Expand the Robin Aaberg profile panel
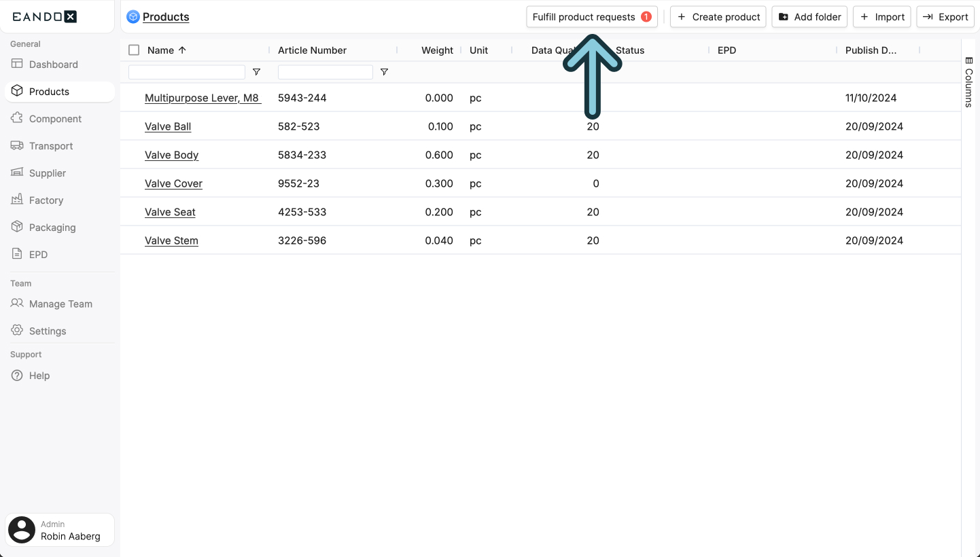980x557 pixels. [59, 530]
